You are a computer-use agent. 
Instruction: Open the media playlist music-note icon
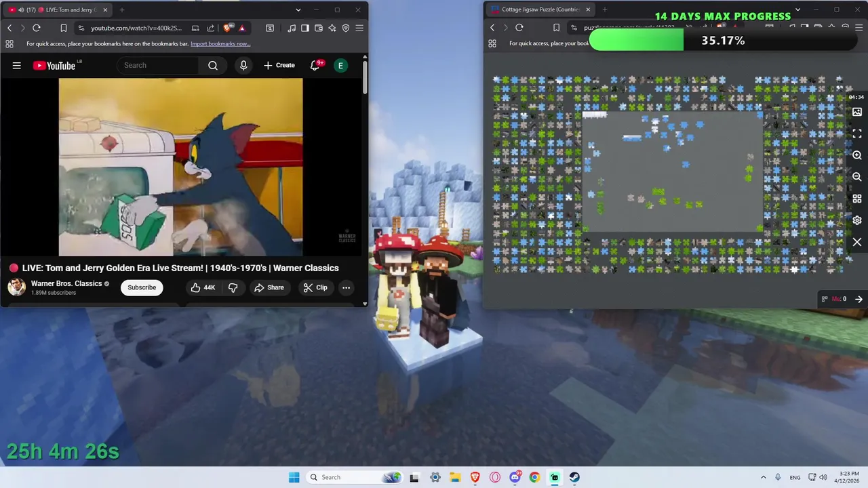292,28
